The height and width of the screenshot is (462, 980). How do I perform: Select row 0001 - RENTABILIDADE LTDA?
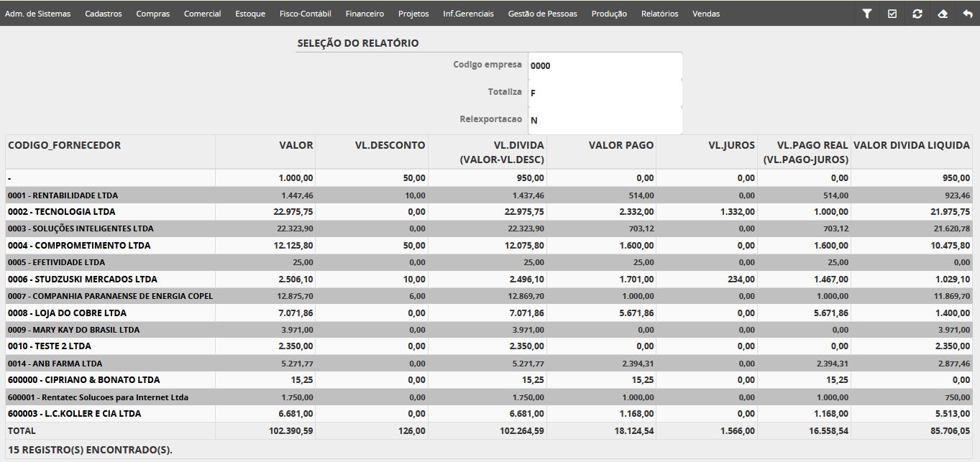pyautogui.click(x=489, y=195)
